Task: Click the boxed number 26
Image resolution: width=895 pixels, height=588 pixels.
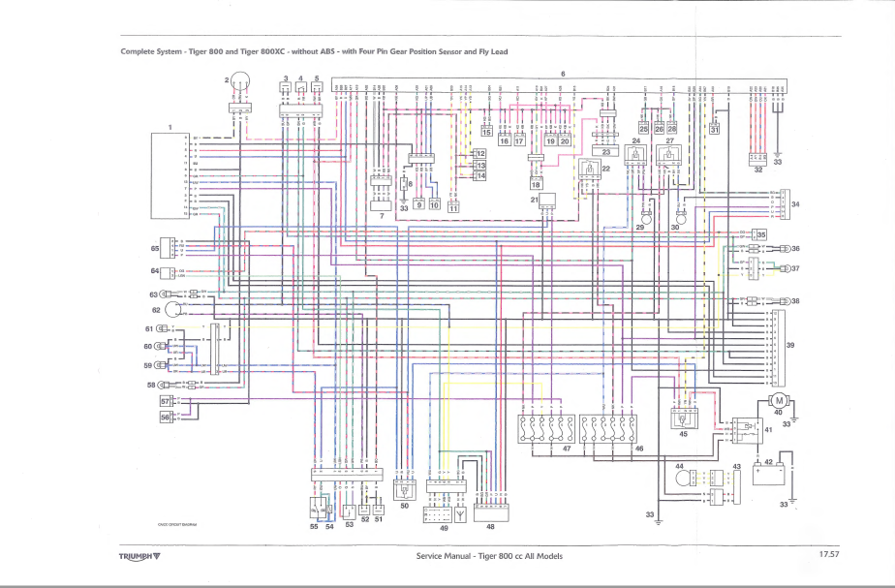Action: (659, 129)
